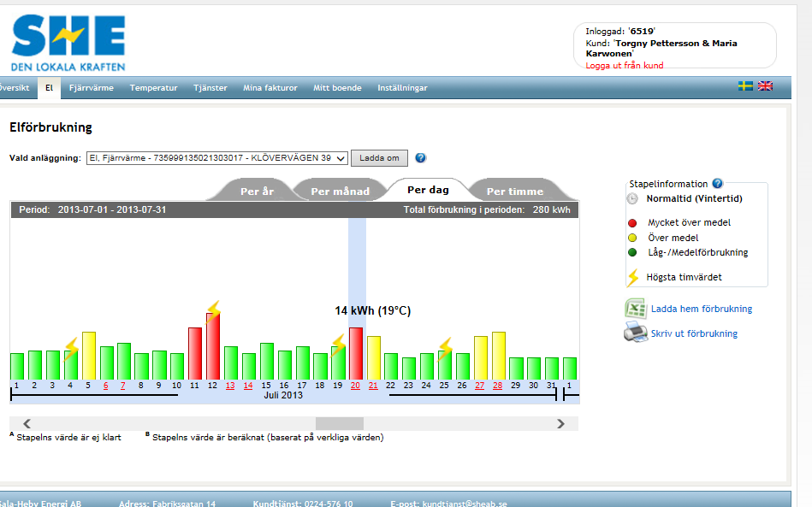Switch language to English flag
The height and width of the screenshot is (507, 812).
point(765,85)
